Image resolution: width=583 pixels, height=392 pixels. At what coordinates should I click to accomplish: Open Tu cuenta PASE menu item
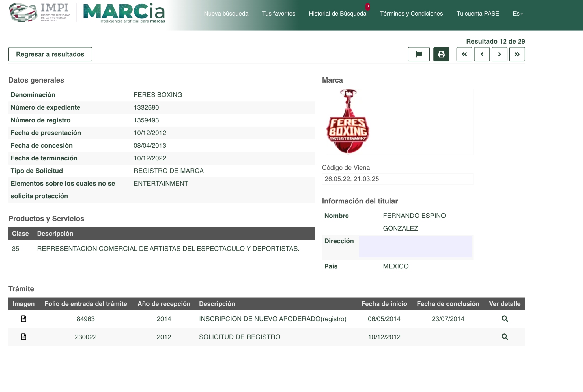[x=477, y=14]
